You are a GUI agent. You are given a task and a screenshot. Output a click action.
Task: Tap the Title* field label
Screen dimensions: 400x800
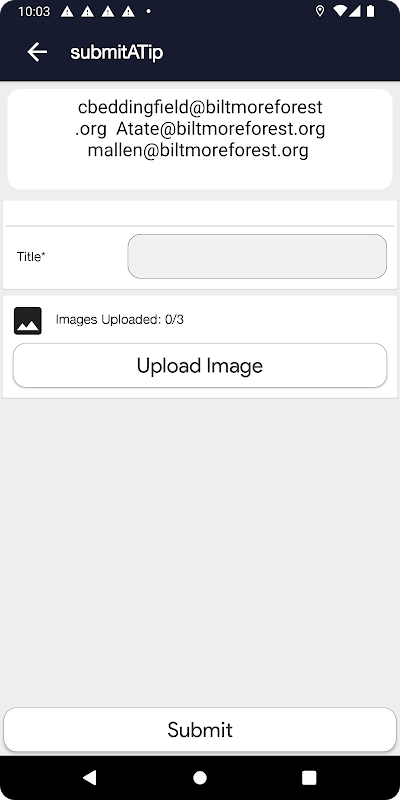[31, 257]
